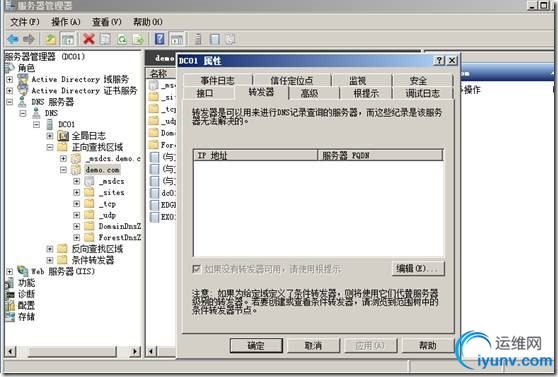This screenshot has width=558, height=377.
Task: Open the 操作(A) menu
Action: click(66, 22)
